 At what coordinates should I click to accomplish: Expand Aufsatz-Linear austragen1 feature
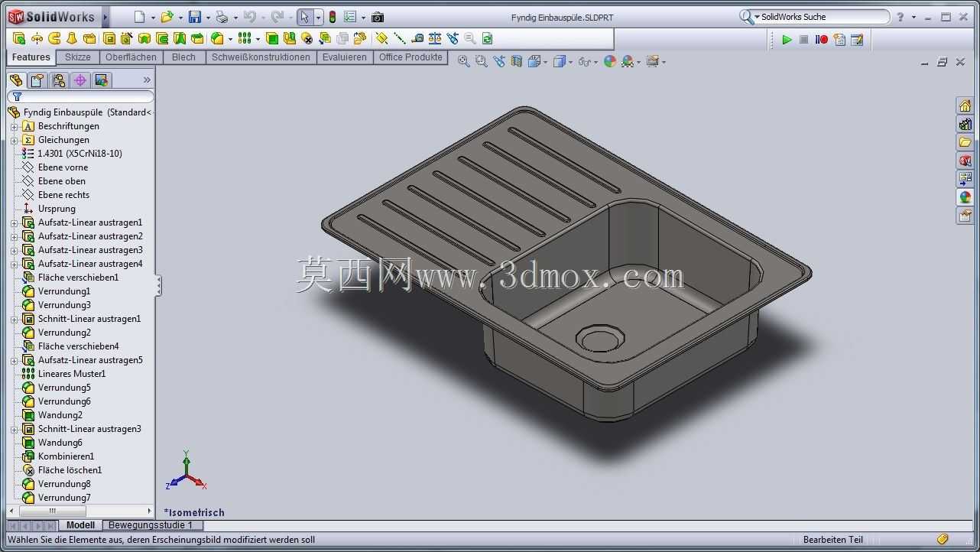click(x=14, y=222)
